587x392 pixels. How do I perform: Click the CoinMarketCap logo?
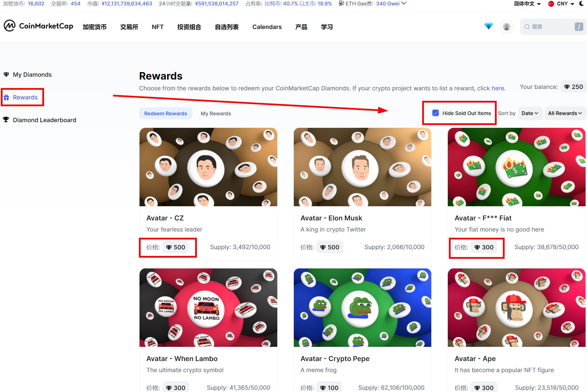pyautogui.click(x=38, y=26)
